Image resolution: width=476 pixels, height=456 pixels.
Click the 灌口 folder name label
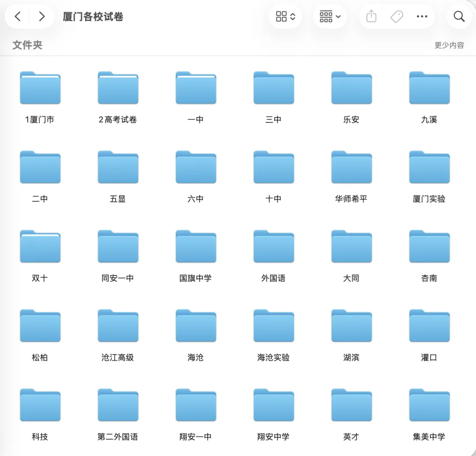[429, 358]
